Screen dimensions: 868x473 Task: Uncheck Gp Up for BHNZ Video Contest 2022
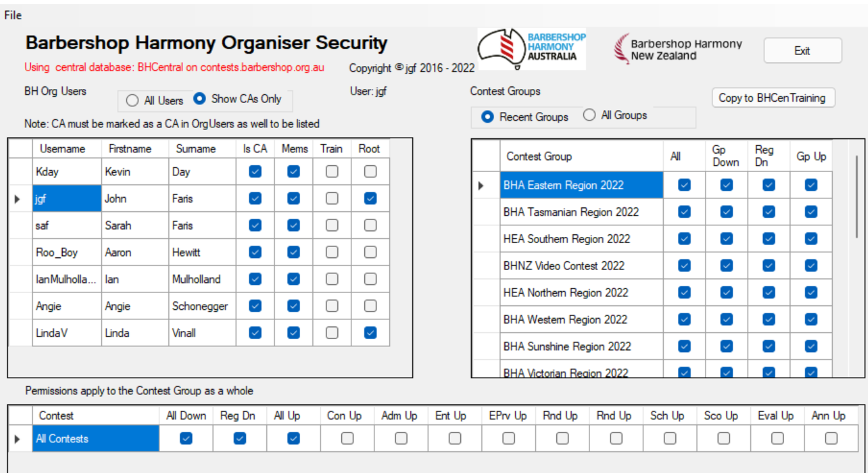811,266
